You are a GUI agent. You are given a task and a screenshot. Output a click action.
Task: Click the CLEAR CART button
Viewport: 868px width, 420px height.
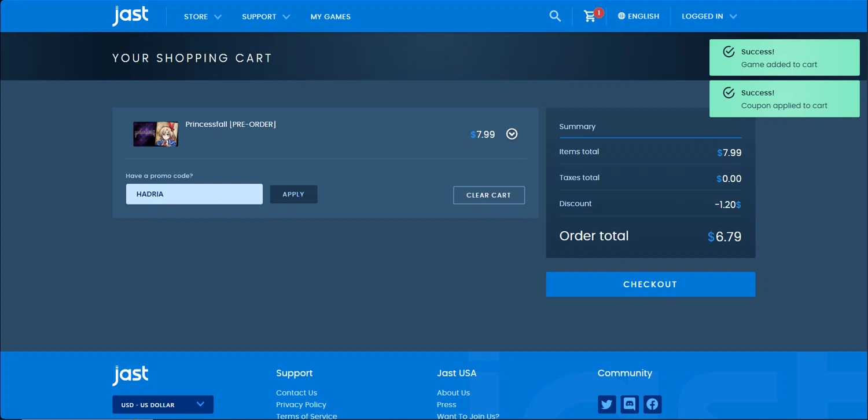pyautogui.click(x=489, y=195)
